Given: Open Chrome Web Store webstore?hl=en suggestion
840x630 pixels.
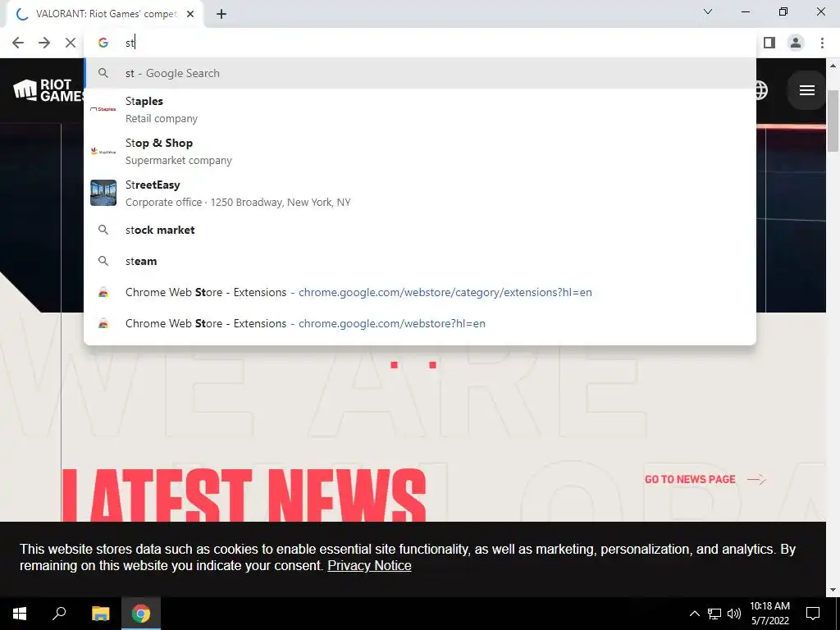Looking at the screenshot, I should tap(420, 323).
